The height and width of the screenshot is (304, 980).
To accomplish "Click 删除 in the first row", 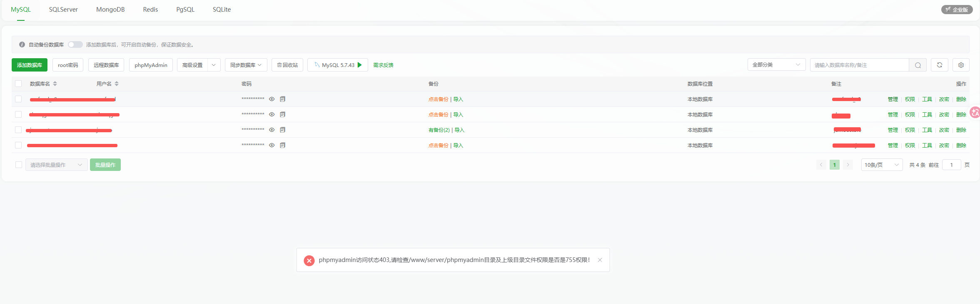I will [961, 99].
